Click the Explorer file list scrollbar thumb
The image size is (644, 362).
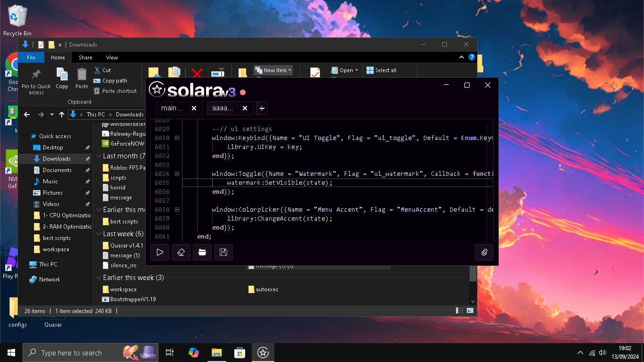point(473,274)
